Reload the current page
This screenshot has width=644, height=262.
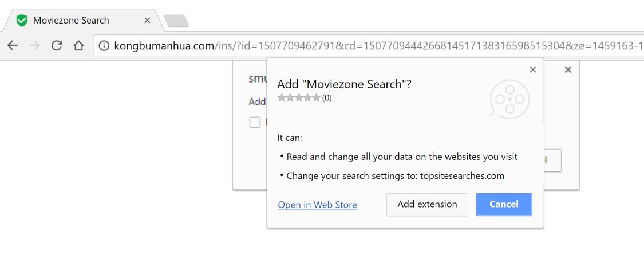point(56,46)
